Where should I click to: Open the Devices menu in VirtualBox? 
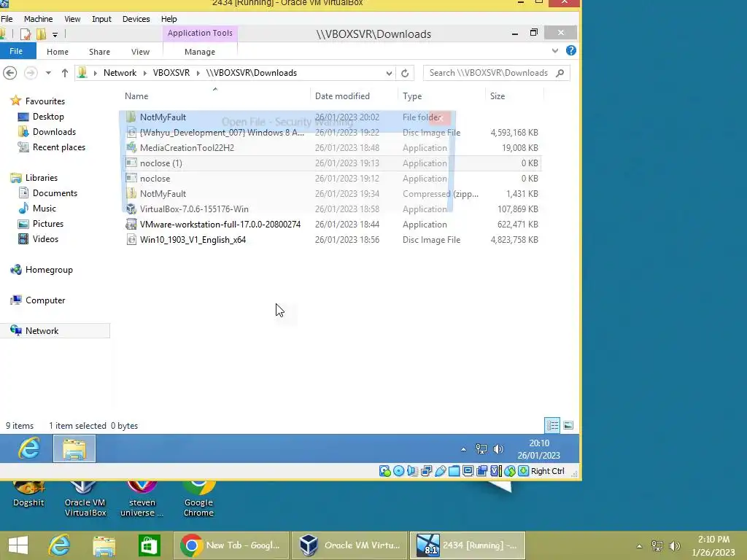coord(136,18)
